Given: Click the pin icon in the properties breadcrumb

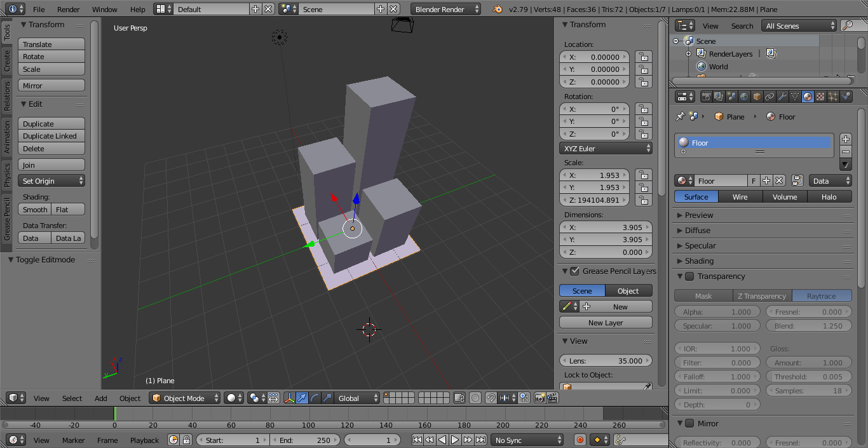Looking at the screenshot, I should (680, 117).
